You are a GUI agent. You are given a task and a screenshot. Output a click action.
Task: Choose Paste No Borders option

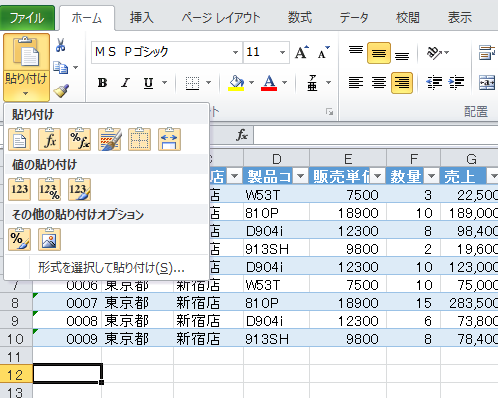(x=139, y=139)
